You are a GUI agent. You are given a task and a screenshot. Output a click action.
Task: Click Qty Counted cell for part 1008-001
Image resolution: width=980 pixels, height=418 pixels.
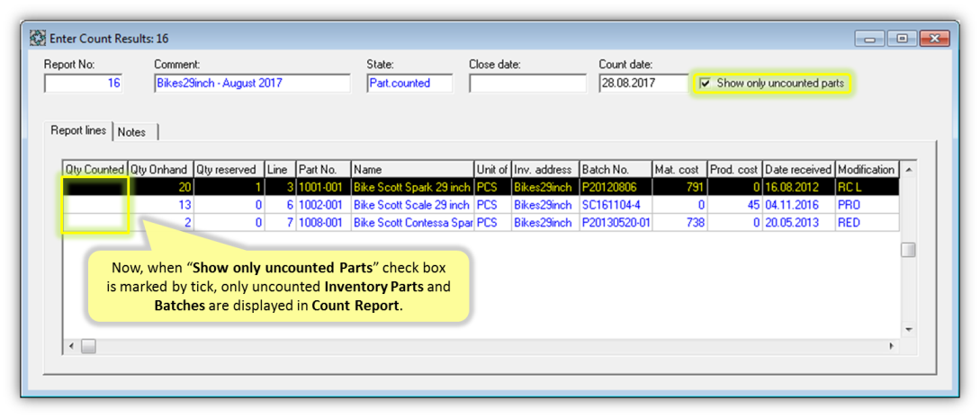(x=95, y=223)
